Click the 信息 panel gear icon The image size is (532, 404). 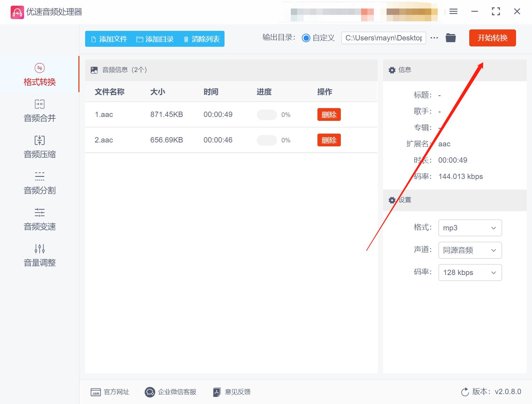click(x=392, y=70)
